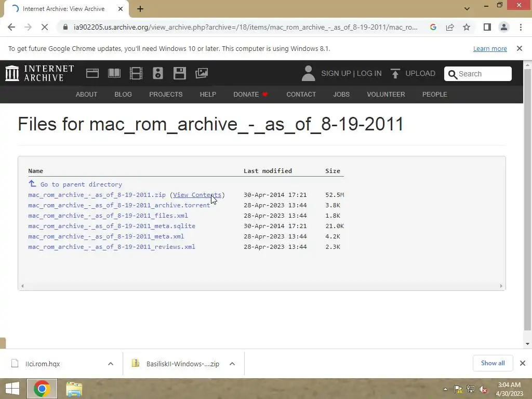This screenshot has width=532, height=399.
Task: Open the Texts book icon
Action: [x=114, y=73]
